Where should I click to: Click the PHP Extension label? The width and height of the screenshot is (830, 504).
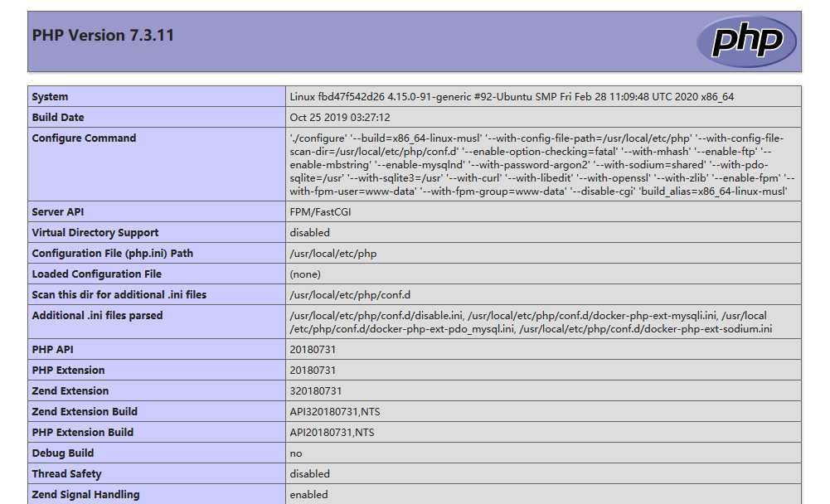point(68,370)
